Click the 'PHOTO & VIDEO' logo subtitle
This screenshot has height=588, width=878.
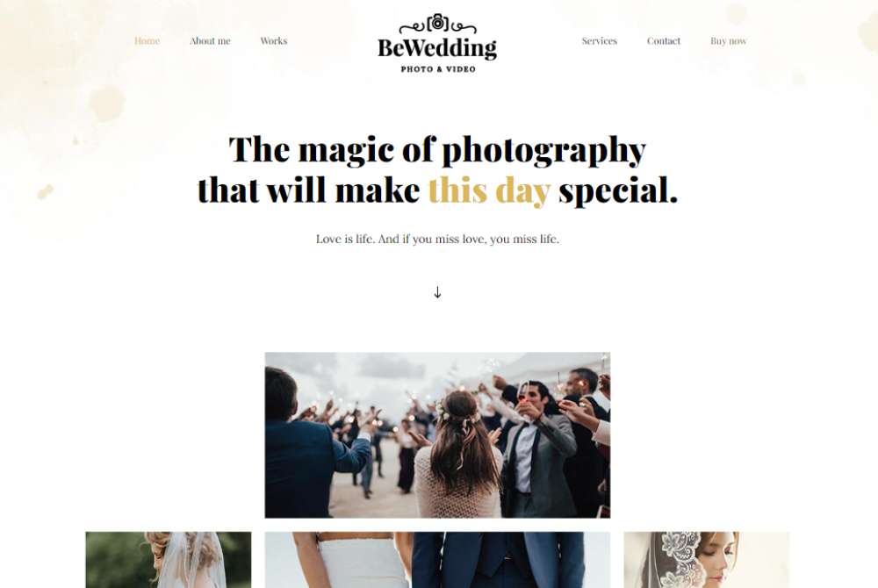pyautogui.click(x=438, y=69)
